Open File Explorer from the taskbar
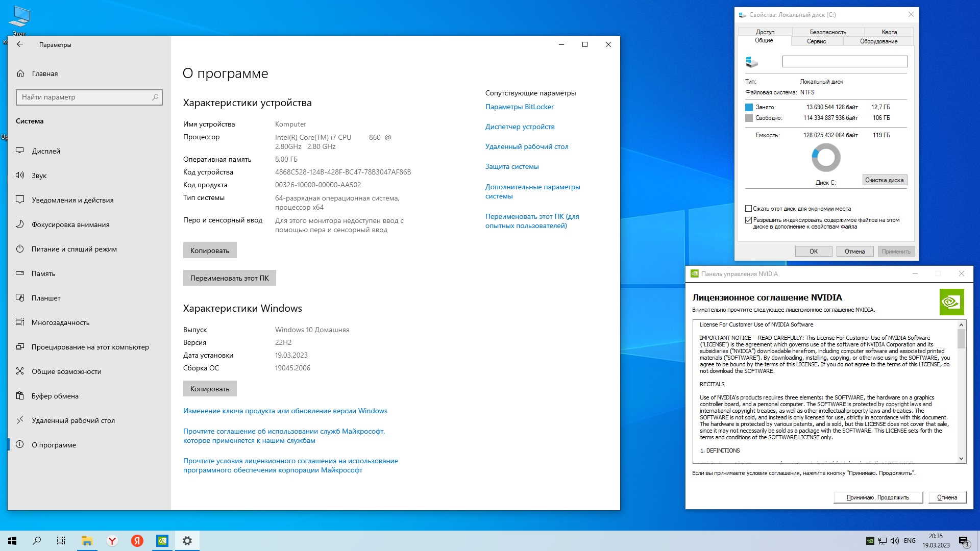Viewport: 980px width, 551px height. pyautogui.click(x=87, y=541)
